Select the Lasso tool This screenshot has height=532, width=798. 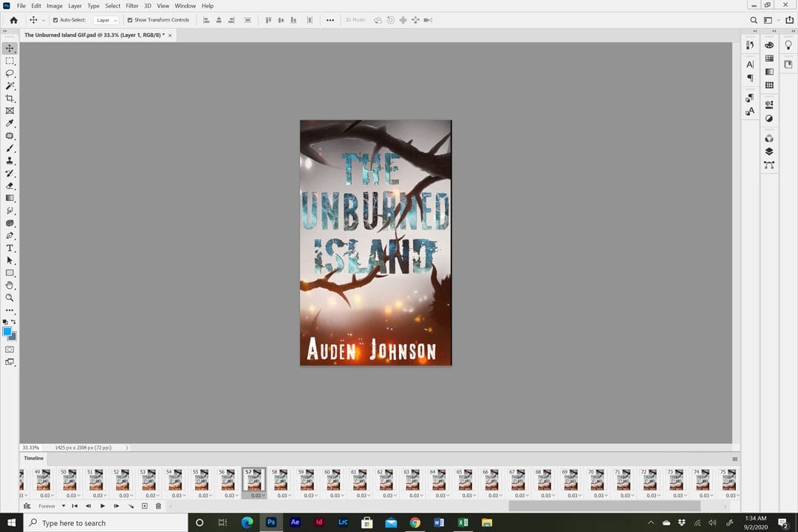pyautogui.click(x=10, y=72)
